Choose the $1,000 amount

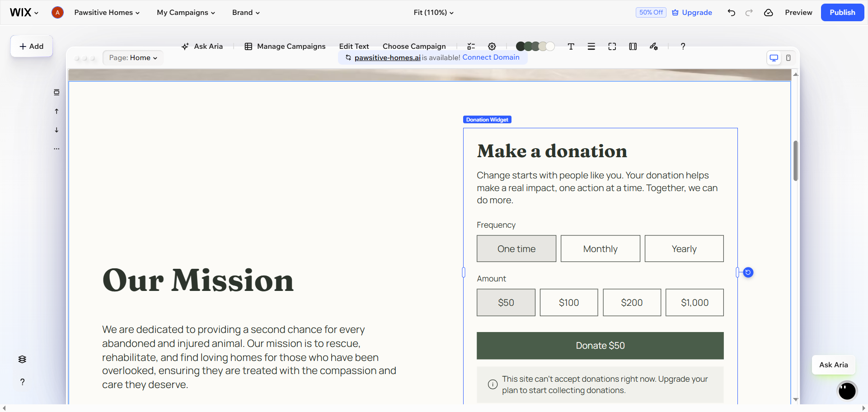click(x=695, y=302)
